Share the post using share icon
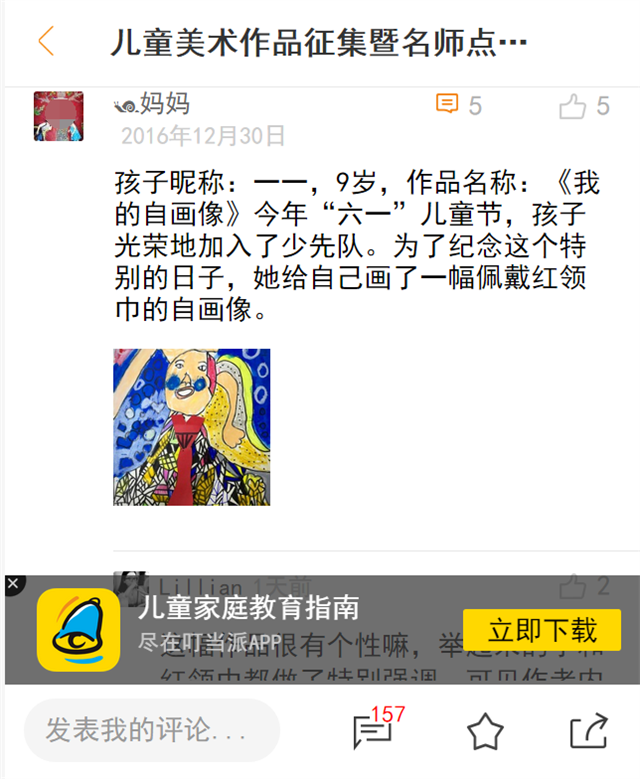 (x=589, y=730)
